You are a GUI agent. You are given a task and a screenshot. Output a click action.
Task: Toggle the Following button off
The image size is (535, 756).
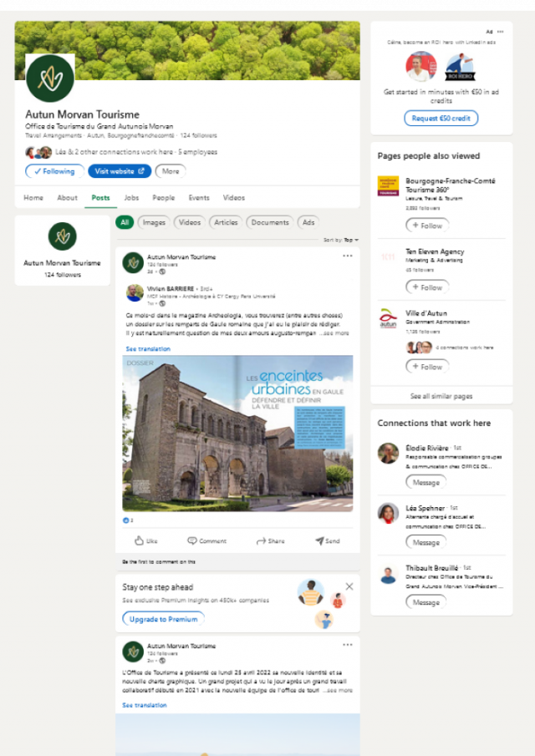(54, 171)
